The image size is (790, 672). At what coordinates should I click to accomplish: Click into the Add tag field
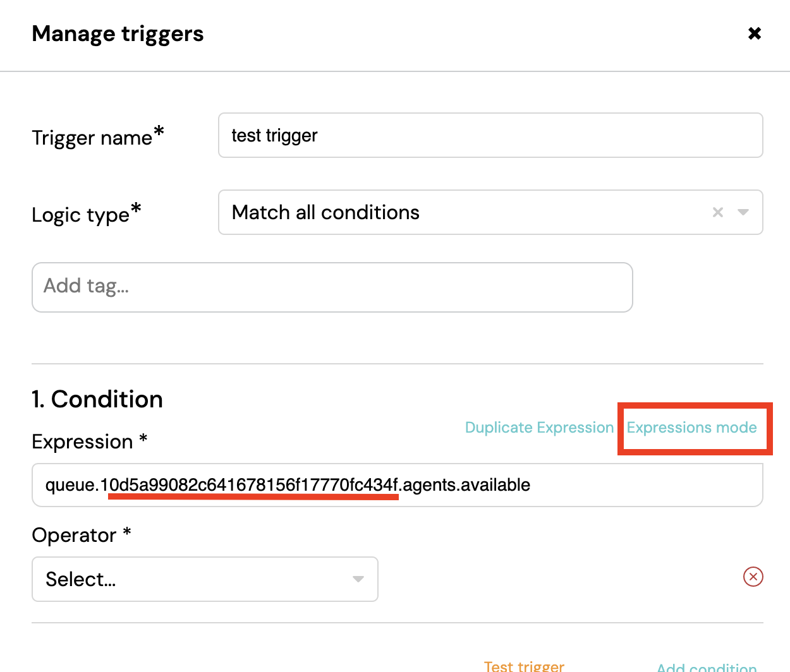[332, 287]
